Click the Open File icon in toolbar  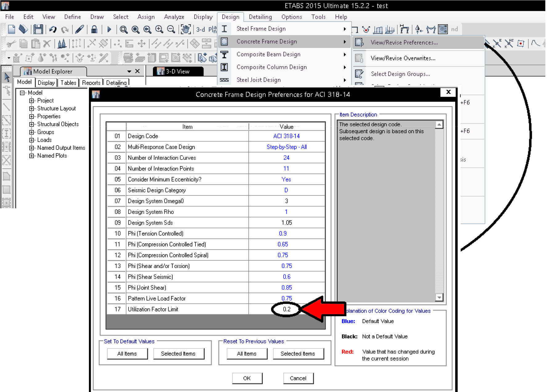click(23, 29)
